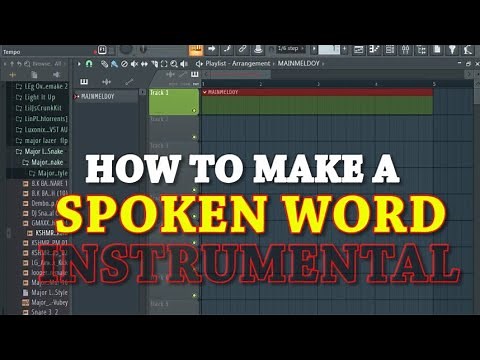Open the Mixer faders toolbar icon
Image resolution: width=480 pixels, height=360 pixels.
[x=405, y=50]
